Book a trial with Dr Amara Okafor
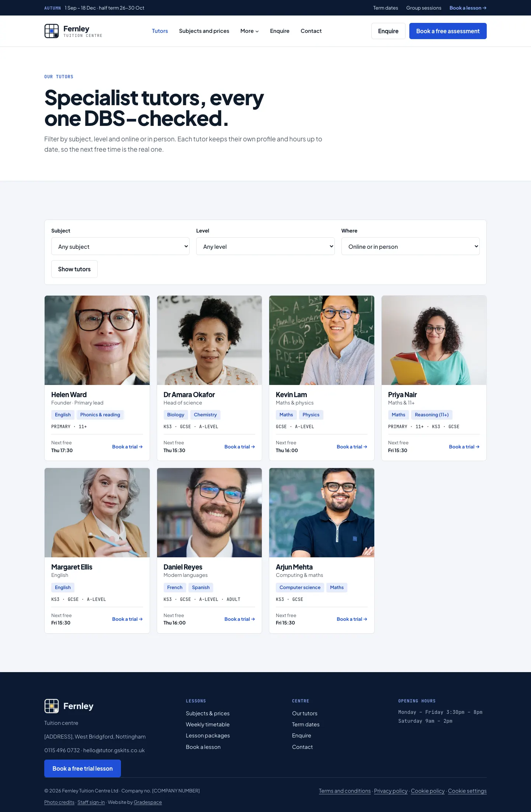 [x=240, y=447]
